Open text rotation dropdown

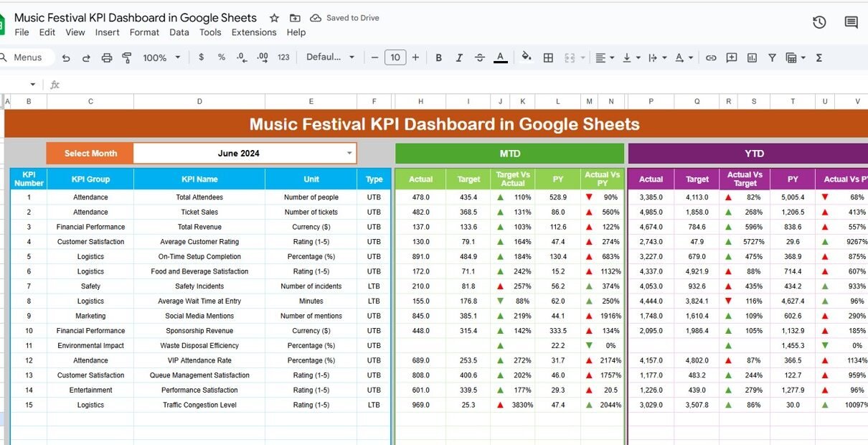(x=684, y=57)
